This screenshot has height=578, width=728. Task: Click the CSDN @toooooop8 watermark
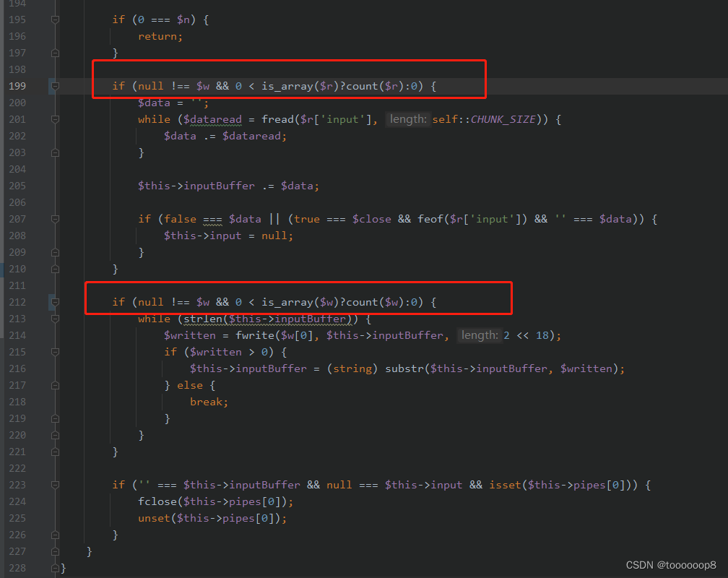(672, 563)
